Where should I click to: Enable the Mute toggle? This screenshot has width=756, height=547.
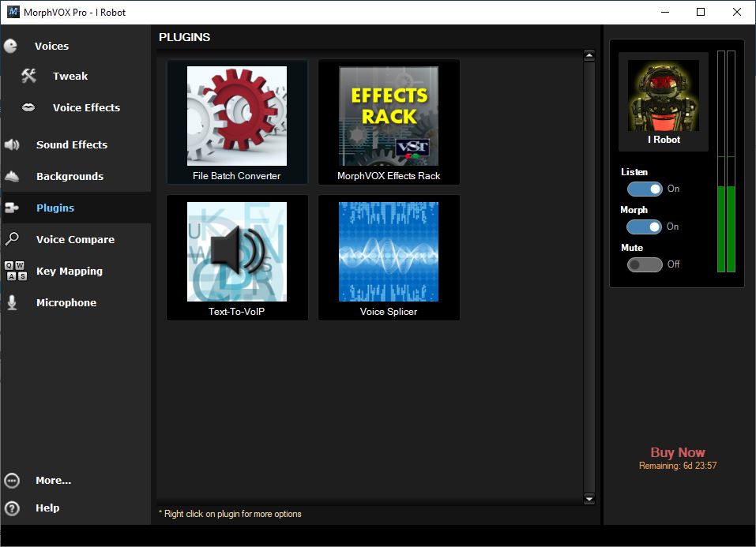(x=645, y=264)
